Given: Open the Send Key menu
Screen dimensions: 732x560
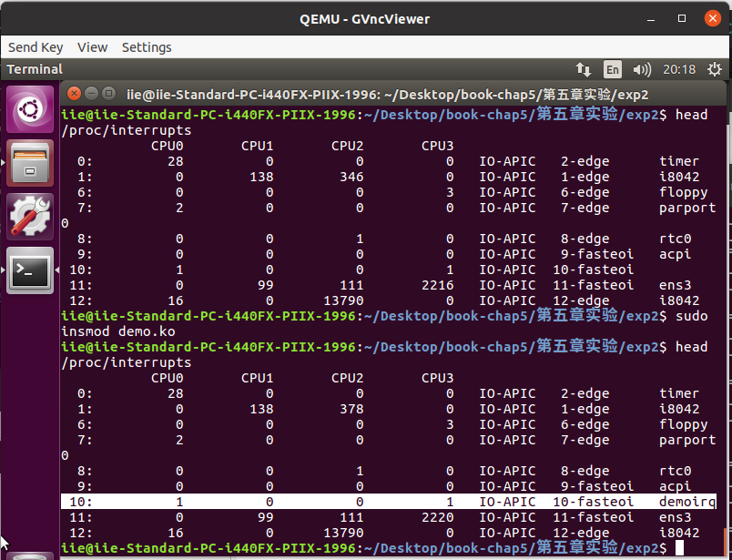Looking at the screenshot, I should click(x=36, y=47).
